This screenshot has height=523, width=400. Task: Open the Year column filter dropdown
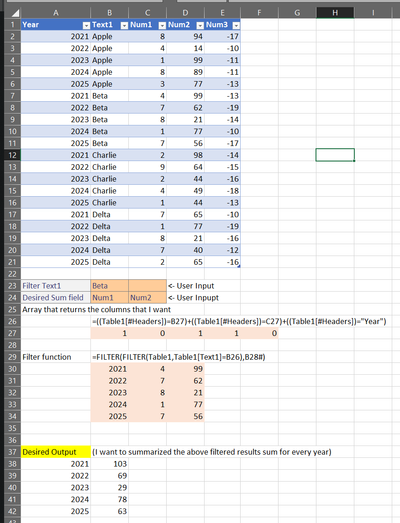86,25
